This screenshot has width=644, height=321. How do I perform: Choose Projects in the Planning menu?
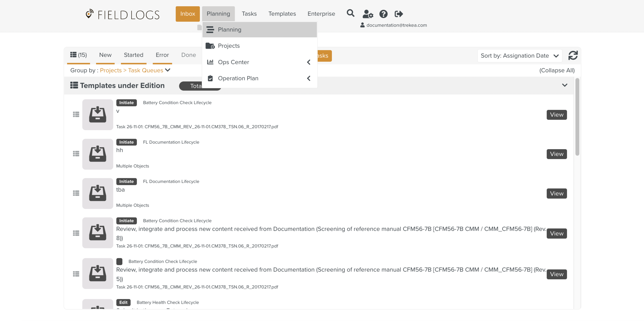pyautogui.click(x=259, y=46)
